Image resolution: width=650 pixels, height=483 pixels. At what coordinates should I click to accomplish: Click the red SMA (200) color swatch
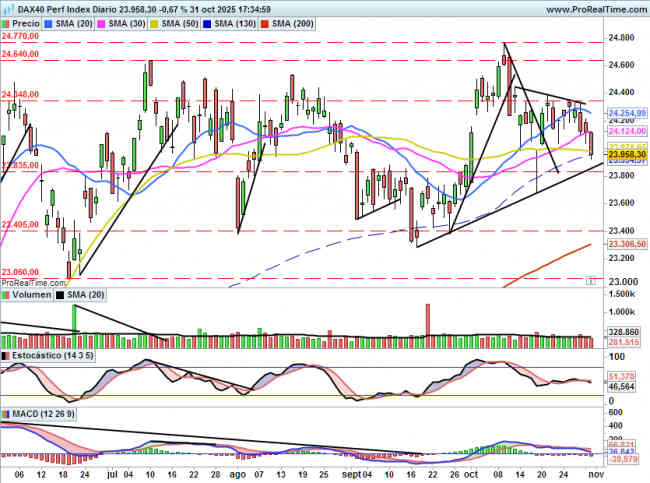[x=265, y=22]
